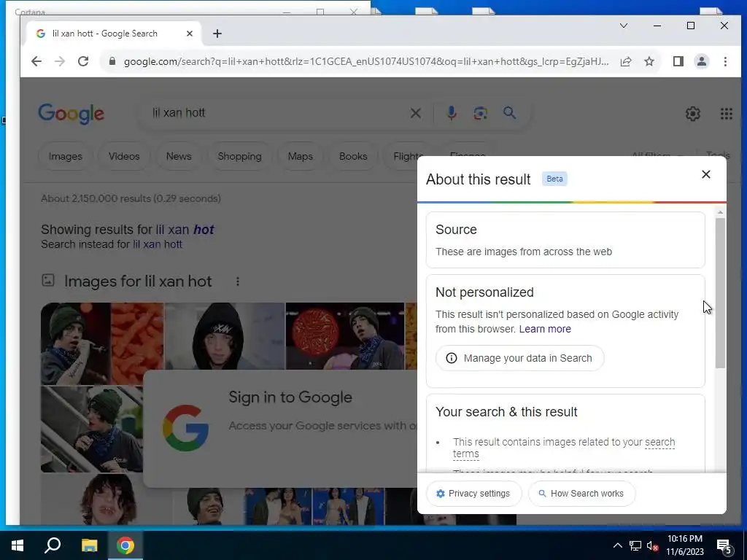747x560 pixels.
Task: Switch to the Books filter
Action: point(353,156)
